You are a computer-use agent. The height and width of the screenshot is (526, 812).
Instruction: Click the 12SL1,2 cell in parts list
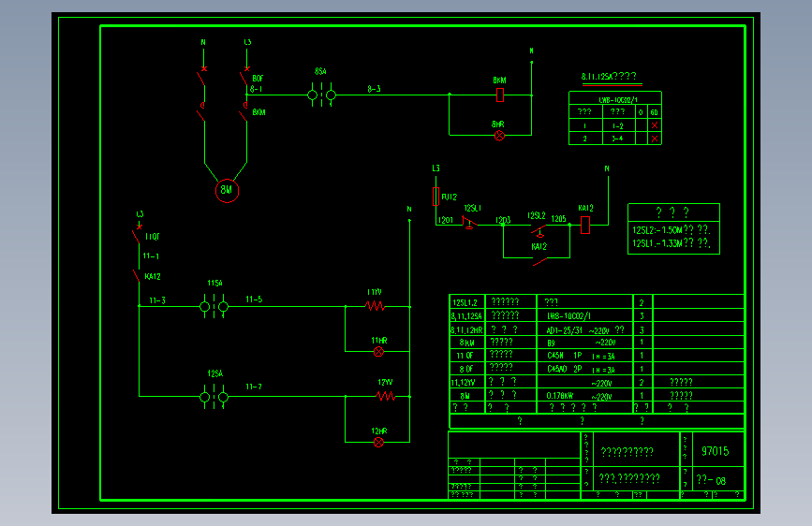coord(465,302)
